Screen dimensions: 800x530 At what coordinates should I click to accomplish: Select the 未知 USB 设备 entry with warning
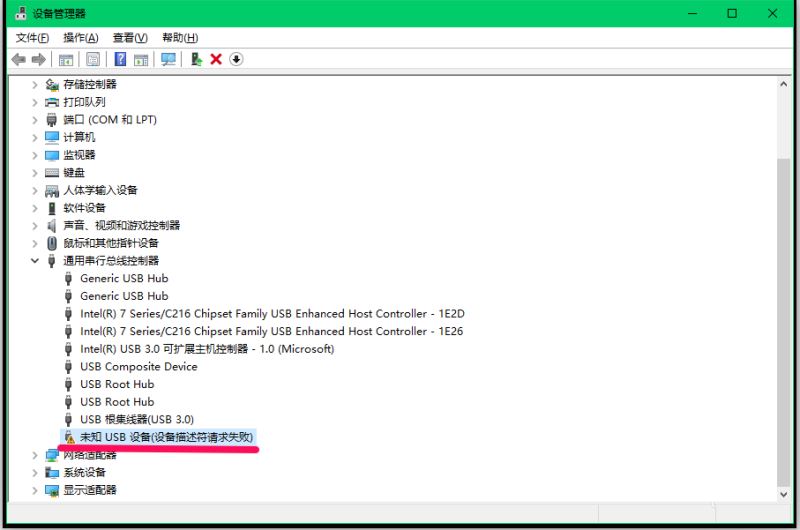pos(166,437)
